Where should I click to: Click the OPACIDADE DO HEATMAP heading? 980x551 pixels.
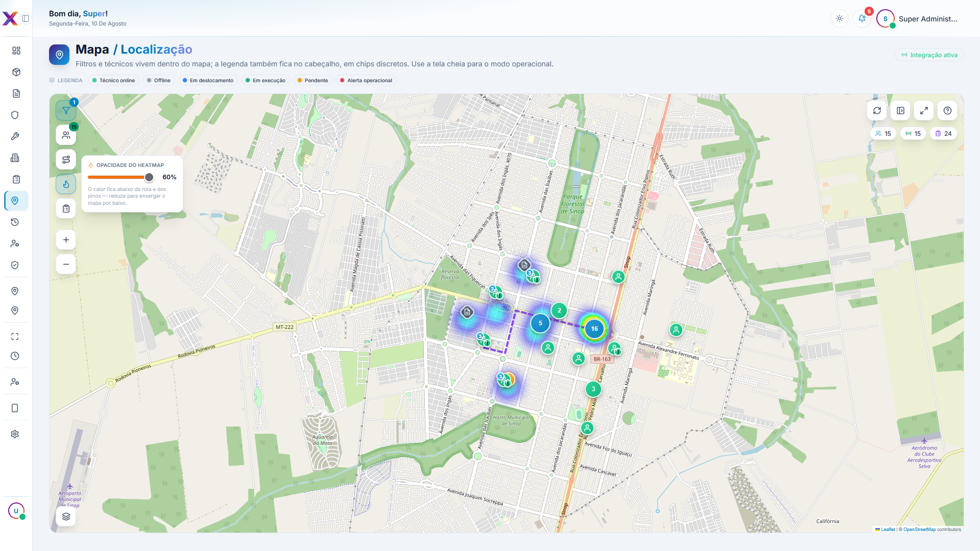click(x=130, y=165)
